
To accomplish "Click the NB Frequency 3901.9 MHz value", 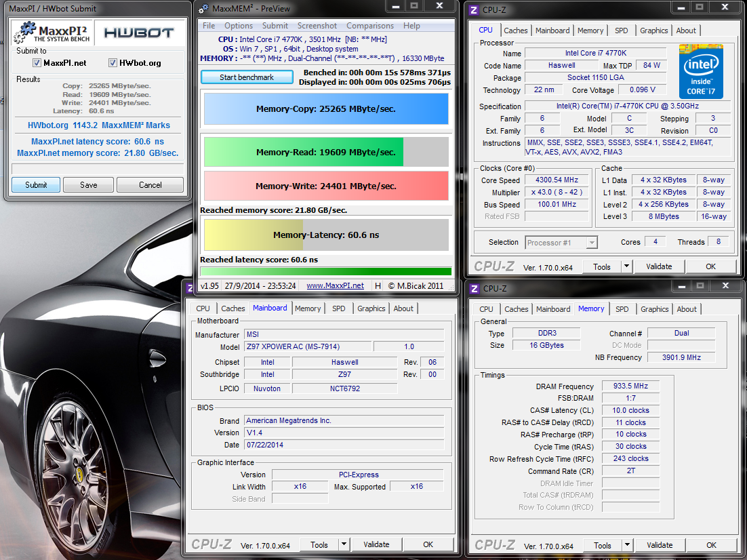I will point(681,357).
